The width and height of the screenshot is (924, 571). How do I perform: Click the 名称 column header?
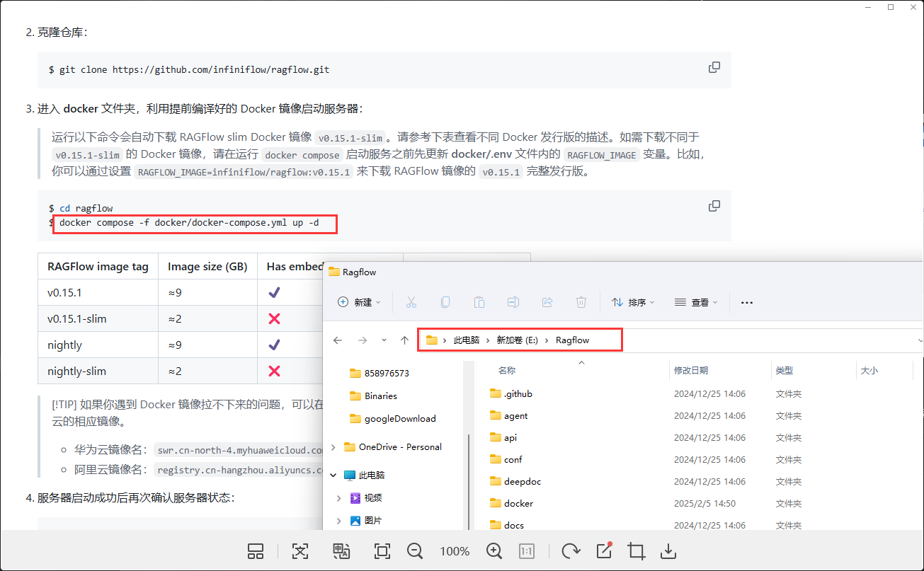click(507, 370)
